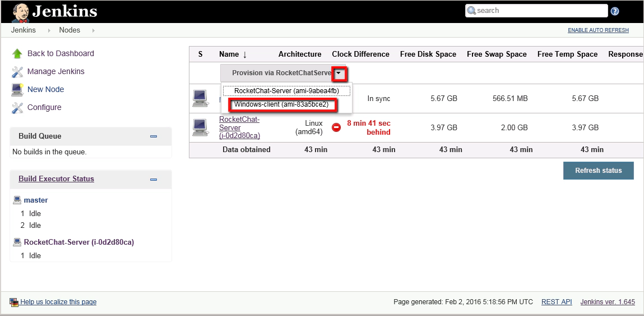Select RocketChat-Server (ami-9abea4fb) from menu
Viewport: 644px width, 316px height.
(x=286, y=91)
